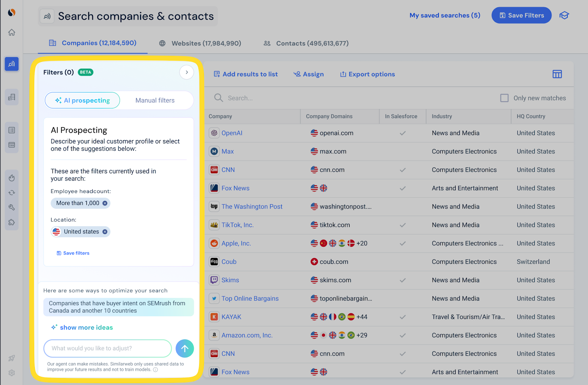Check the Only new matches checkbox

click(x=505, y=98)
